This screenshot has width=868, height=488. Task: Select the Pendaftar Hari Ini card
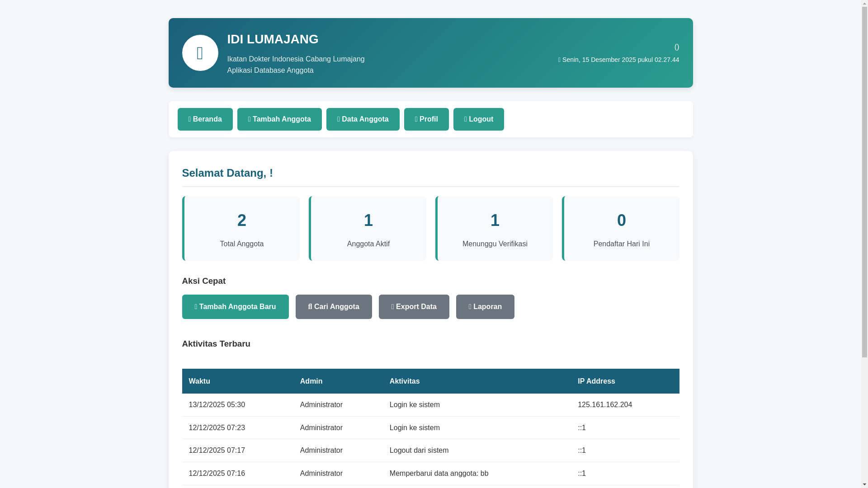click(x=621, y=228)
